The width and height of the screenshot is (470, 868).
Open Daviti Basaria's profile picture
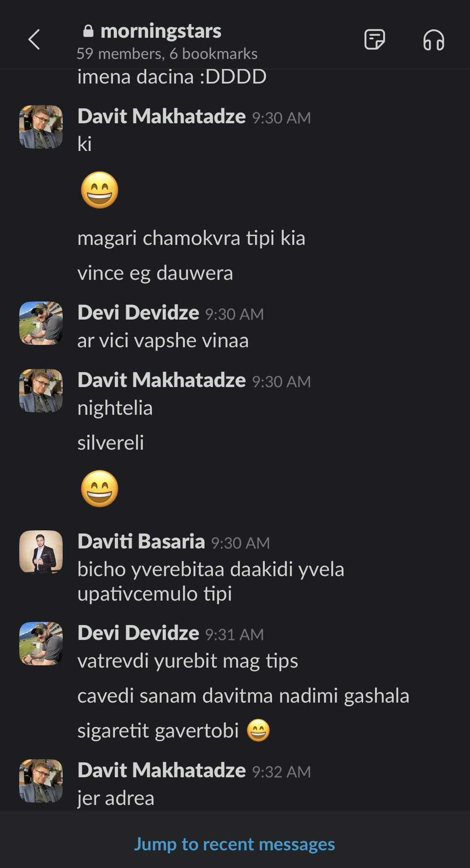(x=41, y=551)
